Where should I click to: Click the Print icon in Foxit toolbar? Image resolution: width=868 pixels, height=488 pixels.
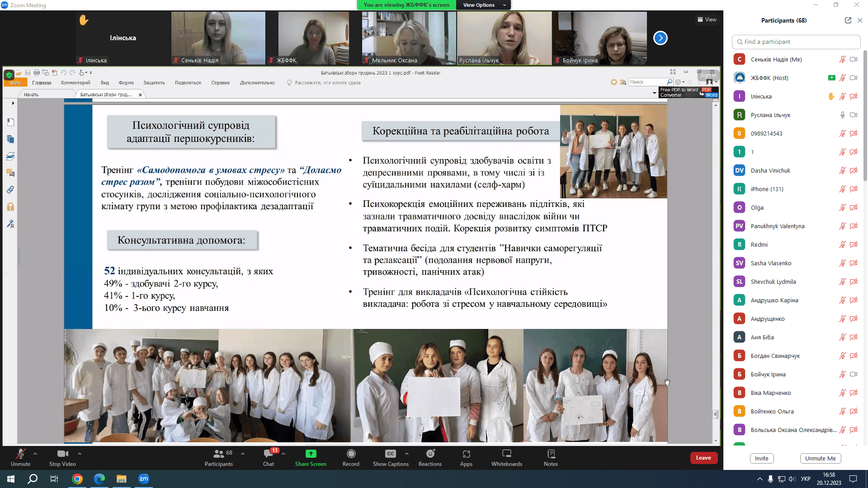tap(37, 73)
